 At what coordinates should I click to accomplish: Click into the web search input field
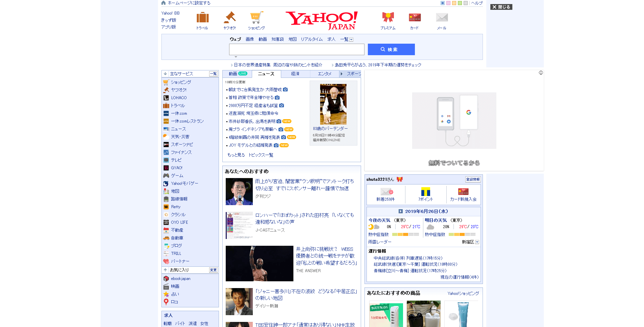(x=296, y=49)
